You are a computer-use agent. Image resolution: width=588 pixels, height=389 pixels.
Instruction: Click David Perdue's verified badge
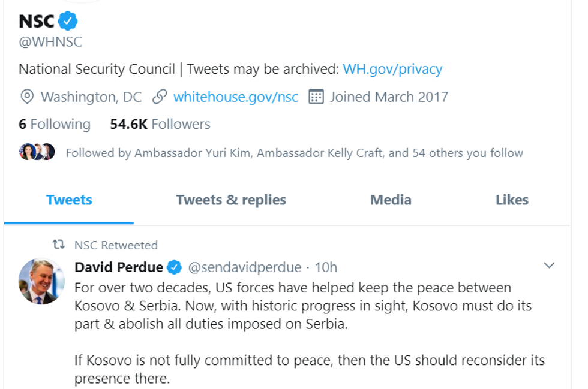[175, 267]
